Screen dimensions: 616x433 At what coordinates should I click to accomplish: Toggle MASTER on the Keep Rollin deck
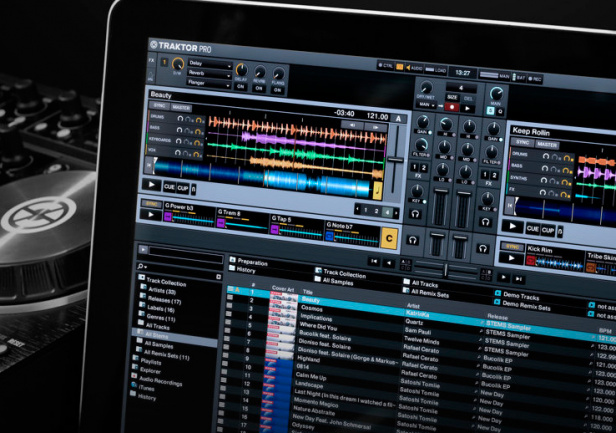[547, 145]
